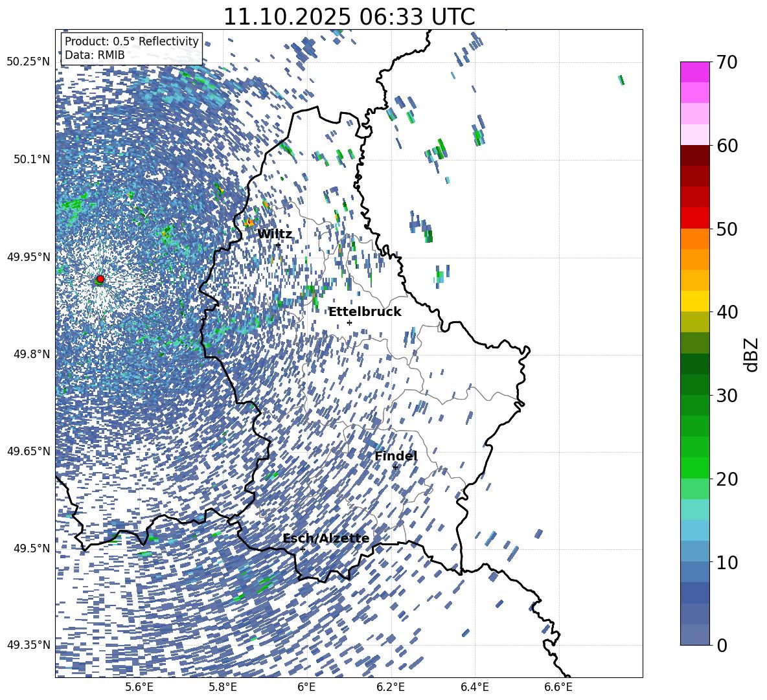The width and height of the screenshot is (767, 700).
Task: Click the 50.1°N latitude label
Action: click(x=31, y=159)
